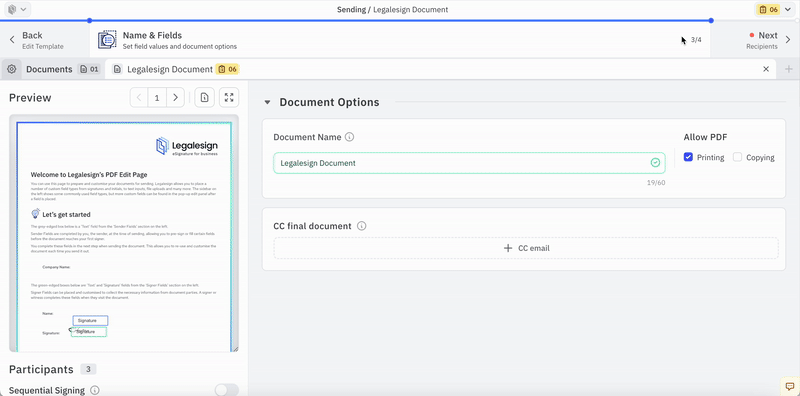
Task: Close the Legalesign Document tab
Action: (x=766, y=69)
